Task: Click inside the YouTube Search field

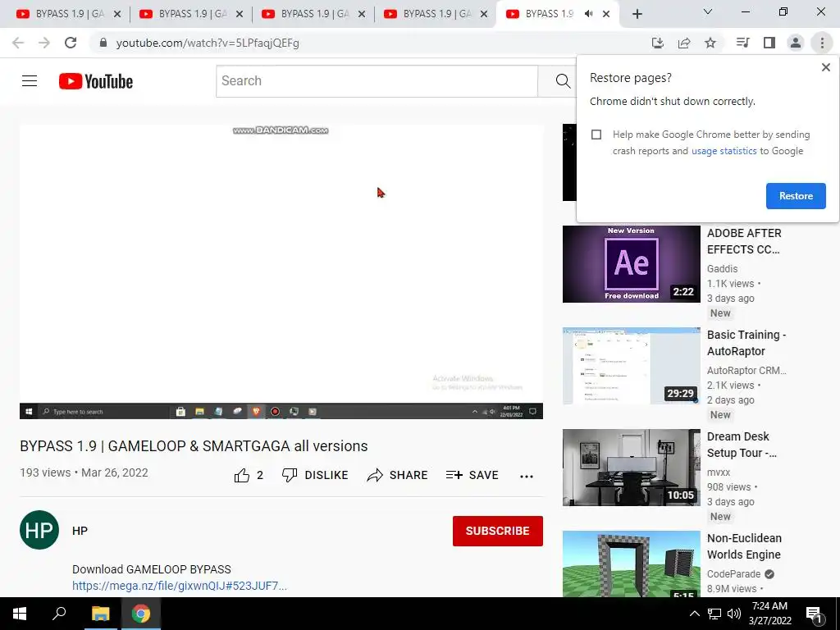Action: [x=377, y=81]
